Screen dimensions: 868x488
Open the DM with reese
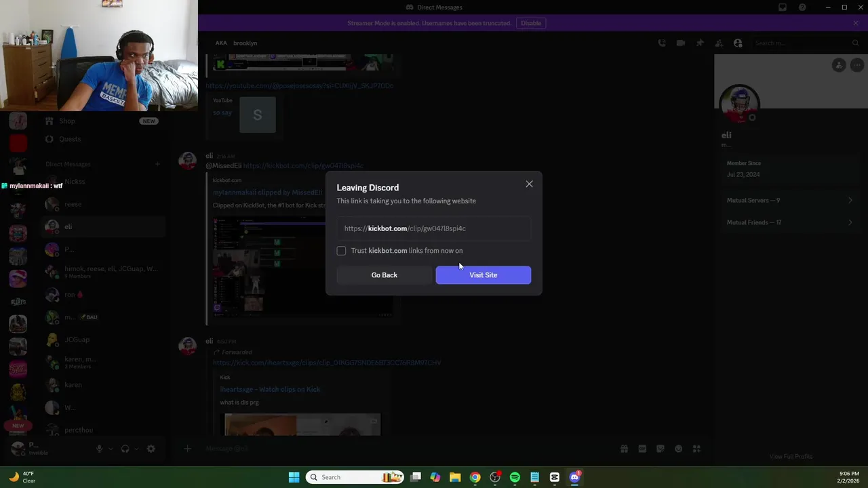pos(102,204)
